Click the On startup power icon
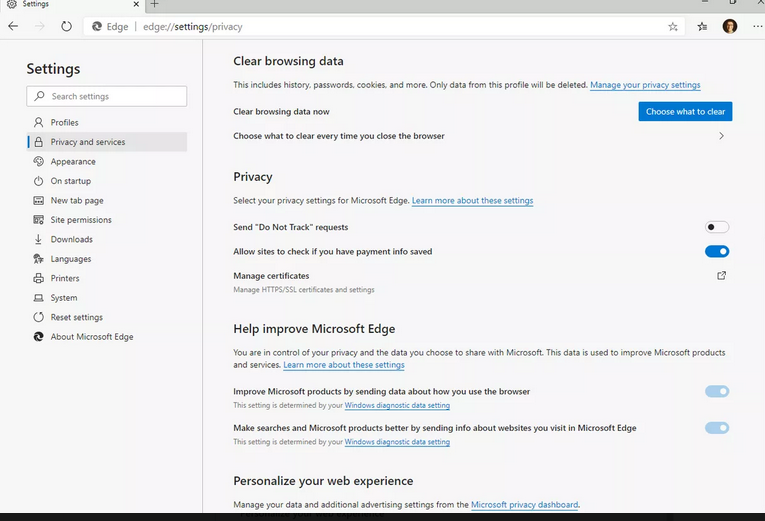Viewport: 765px width, 521px height. [39, 181]
